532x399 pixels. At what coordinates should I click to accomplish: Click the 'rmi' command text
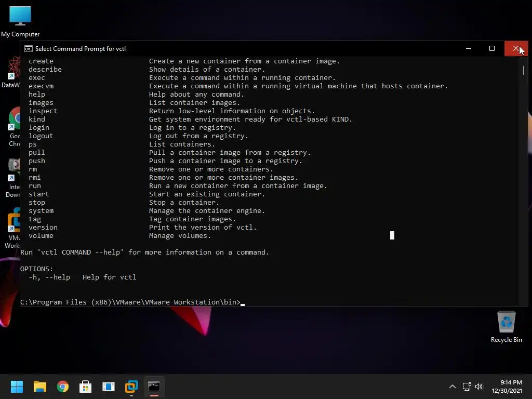click(35, 178)
